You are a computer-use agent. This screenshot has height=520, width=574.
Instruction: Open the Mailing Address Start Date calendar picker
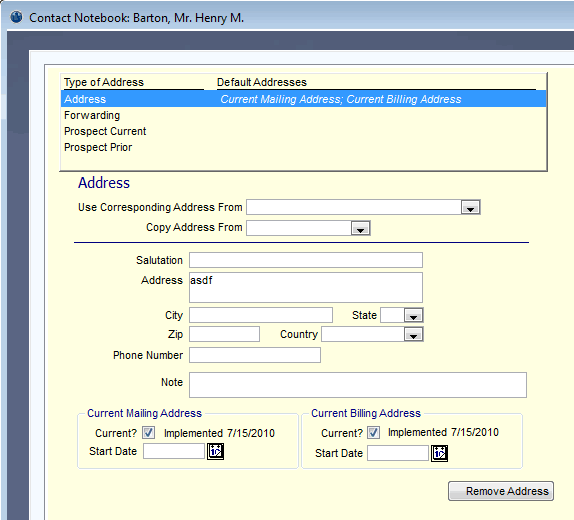click(x=215, y=451)
